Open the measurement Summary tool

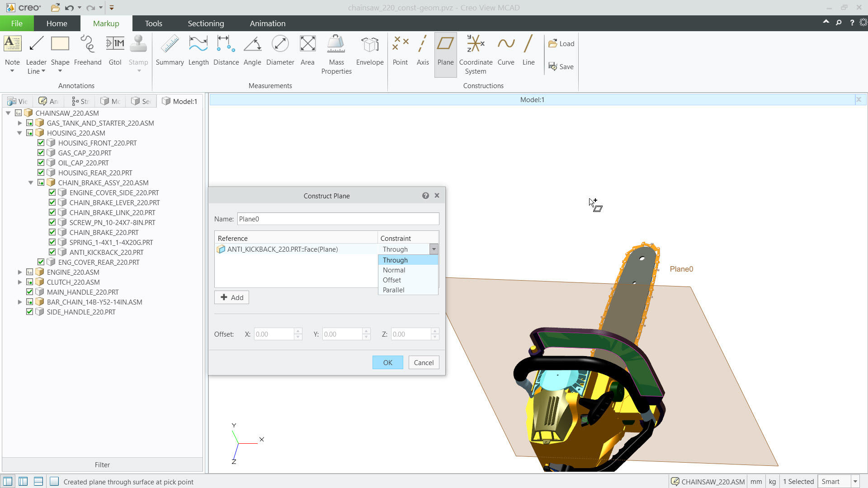pos(170,51)
